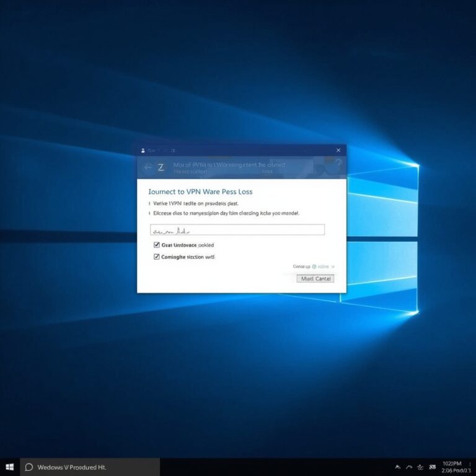Open the taskbar clock and date
Image resolution: width=476 pixels, height=476 pixels.
click(x=456, y=467)
